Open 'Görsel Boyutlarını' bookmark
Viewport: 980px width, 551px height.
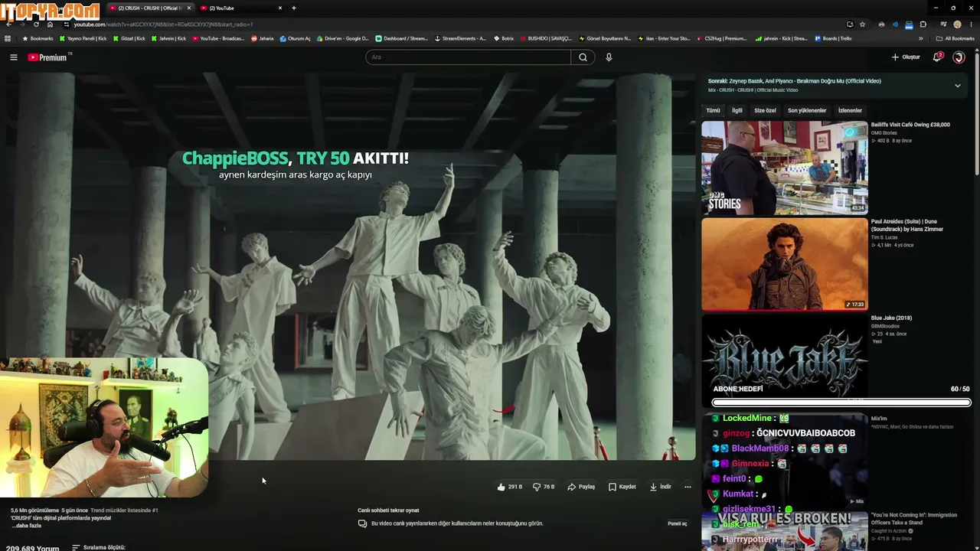tap(605, 38)
